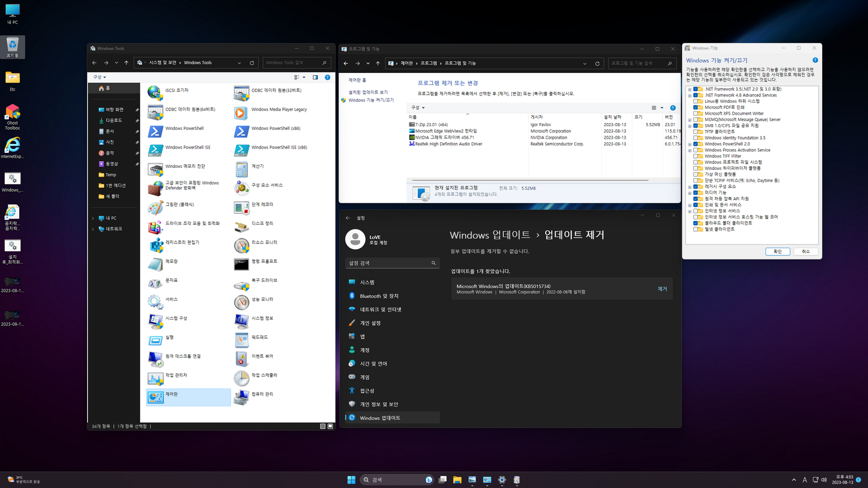Click 설치된 업데이트 보기 link

[x=368, y=92]
